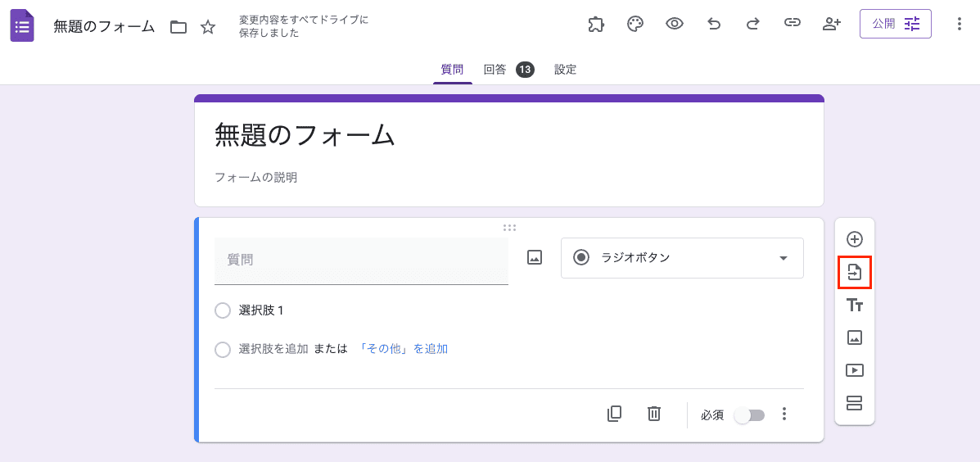Toggle the 必須 required switch
The width and height of the screenshot is (980, 462).
tap(749, 415)
